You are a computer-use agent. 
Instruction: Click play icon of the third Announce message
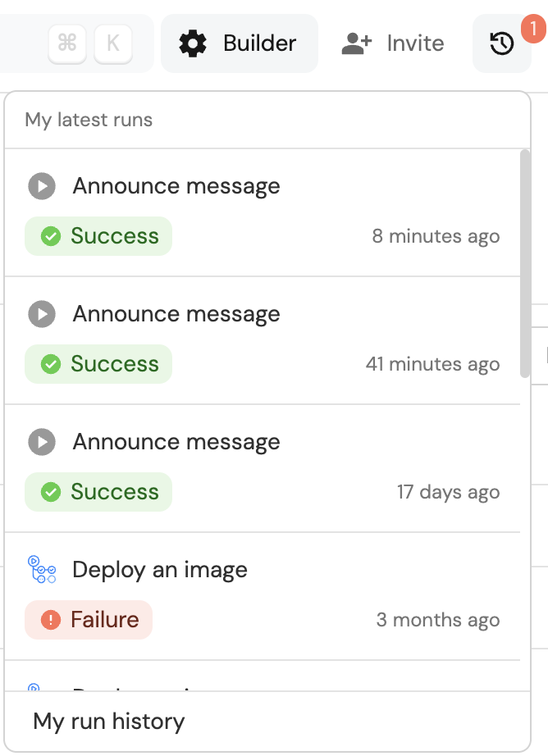click(42, 442)
